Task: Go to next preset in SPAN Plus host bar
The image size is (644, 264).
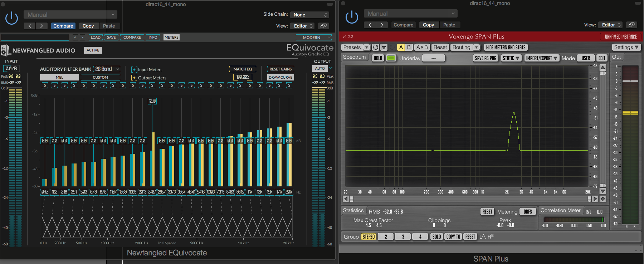Action: click(382, 25)
